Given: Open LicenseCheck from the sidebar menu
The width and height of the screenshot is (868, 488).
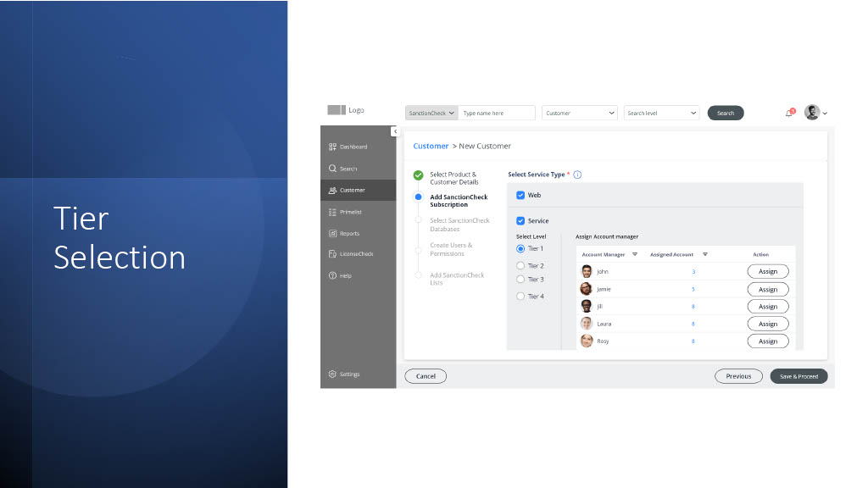Looking at the screenshot, I should (359, 254).
